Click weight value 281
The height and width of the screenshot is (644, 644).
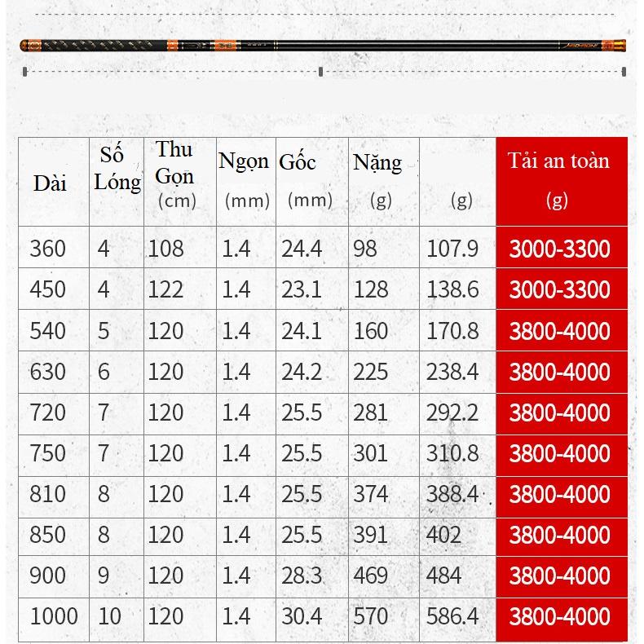pyautogui.click(x=370, y=412)
